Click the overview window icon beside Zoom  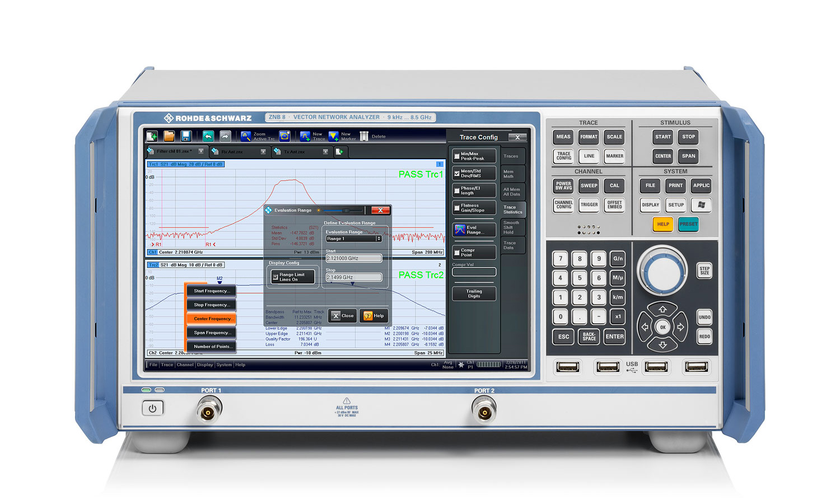[284, 136]
